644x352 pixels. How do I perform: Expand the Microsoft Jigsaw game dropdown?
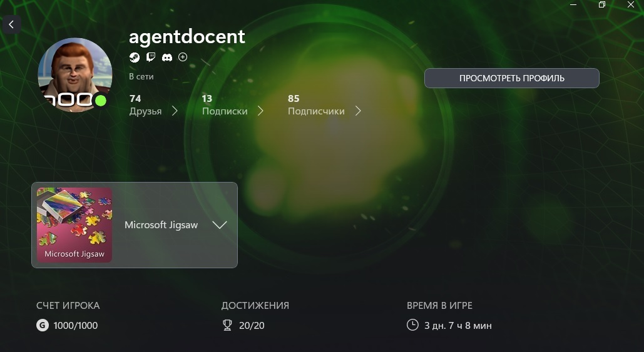point(219,225)
